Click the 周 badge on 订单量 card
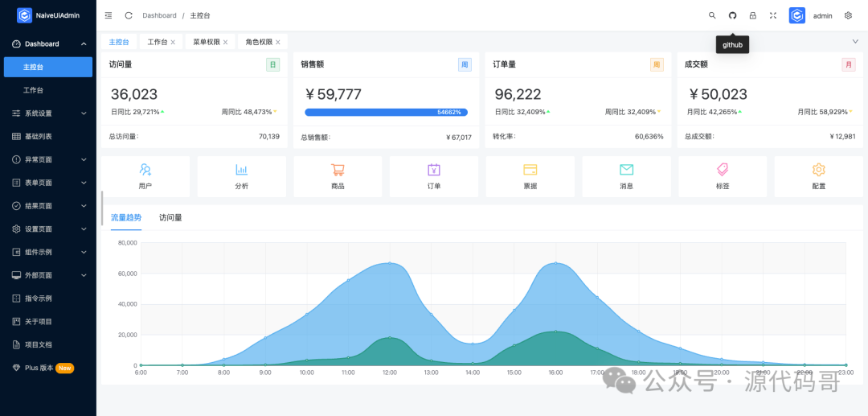The height and width of the screenshot is (416, 868). pos(657,65)
